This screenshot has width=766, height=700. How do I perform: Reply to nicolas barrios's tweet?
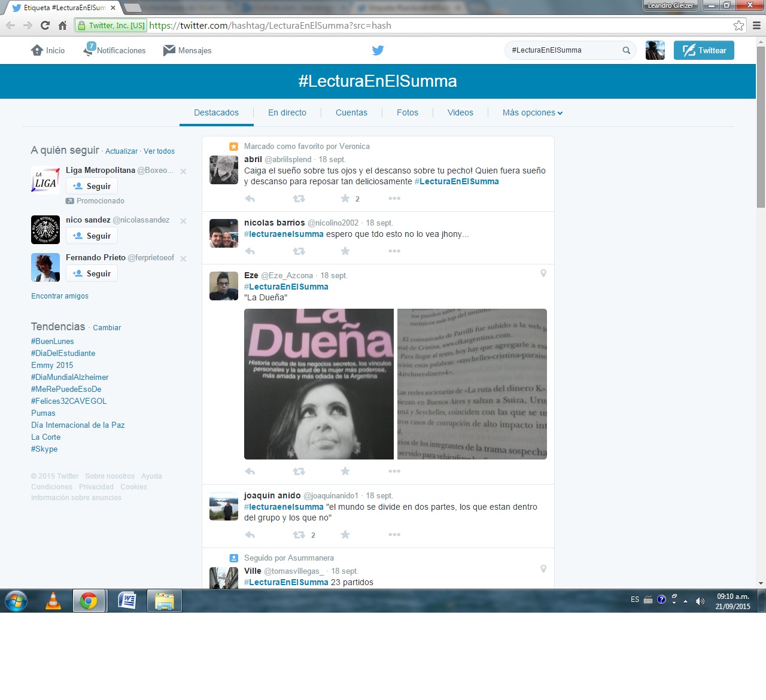tap(250, 251)
